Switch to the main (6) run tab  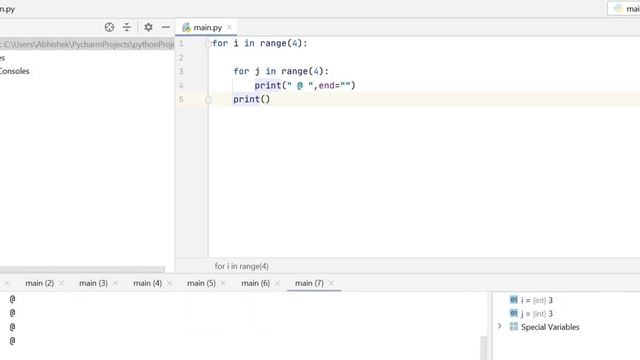pos(256,283)
